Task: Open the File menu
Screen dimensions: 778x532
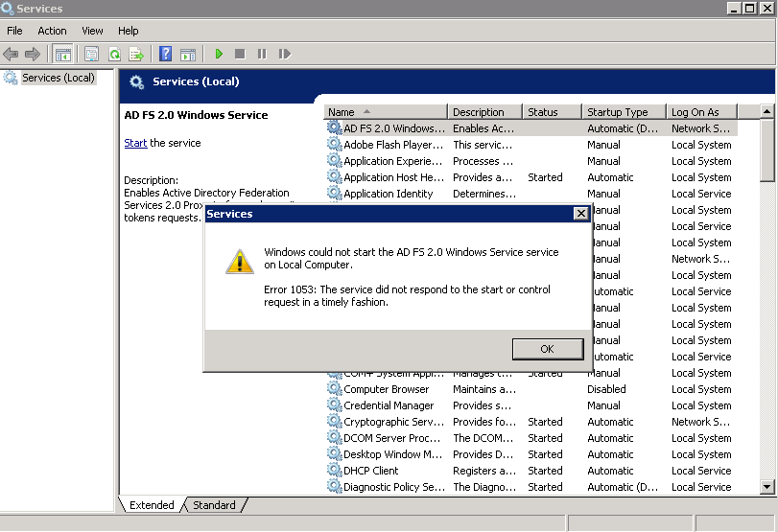Action: pos(14,31)
